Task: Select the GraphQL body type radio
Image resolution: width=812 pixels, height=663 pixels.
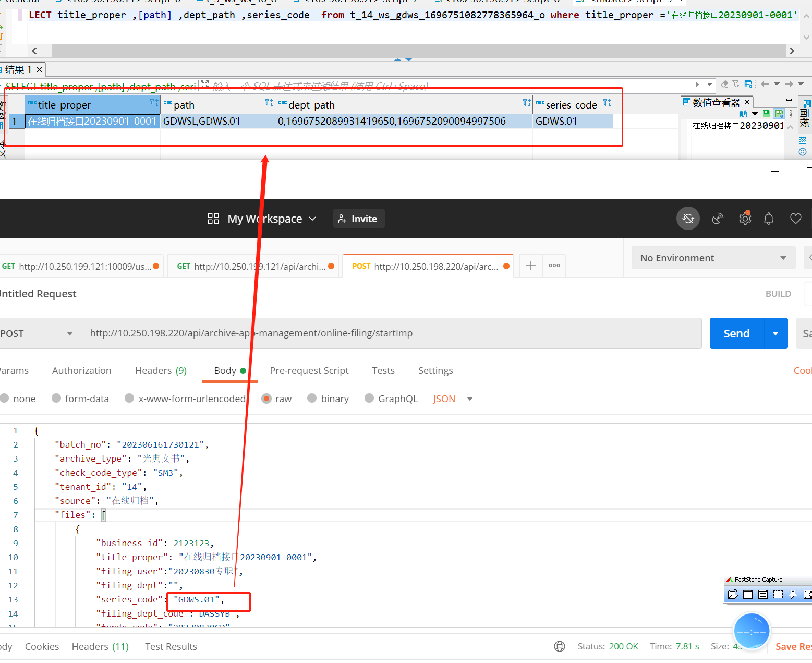Action: click(369, 398)
